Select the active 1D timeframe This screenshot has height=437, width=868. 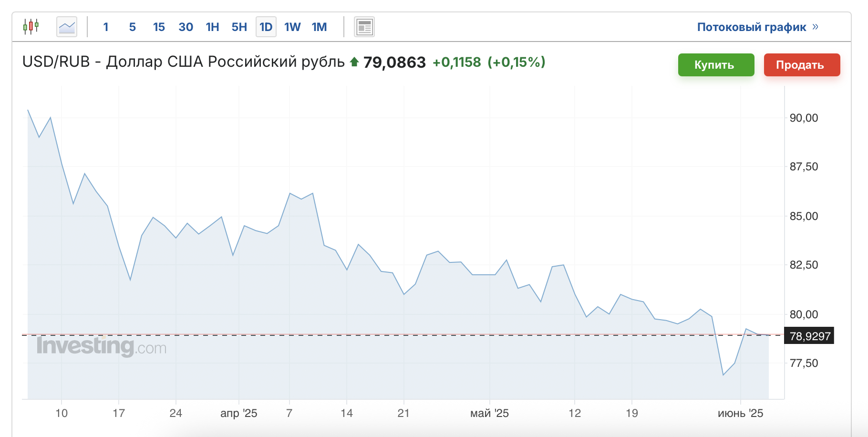click(266, 27)
